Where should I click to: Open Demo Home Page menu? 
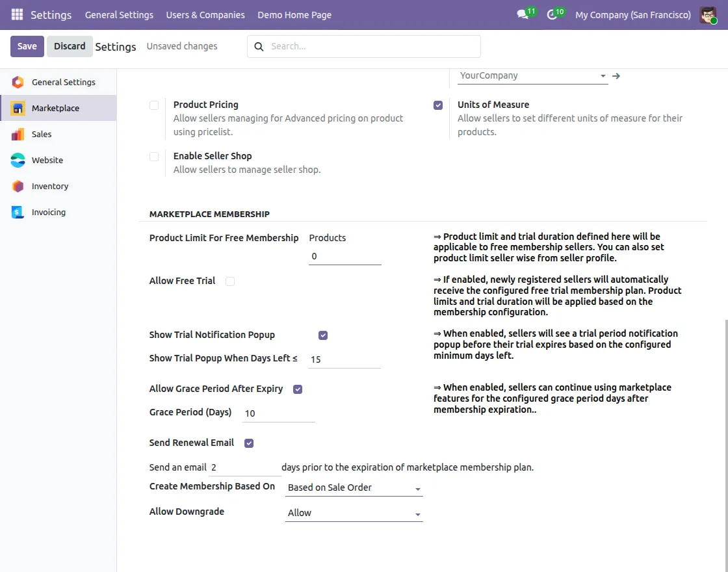(x=294, y=15)
